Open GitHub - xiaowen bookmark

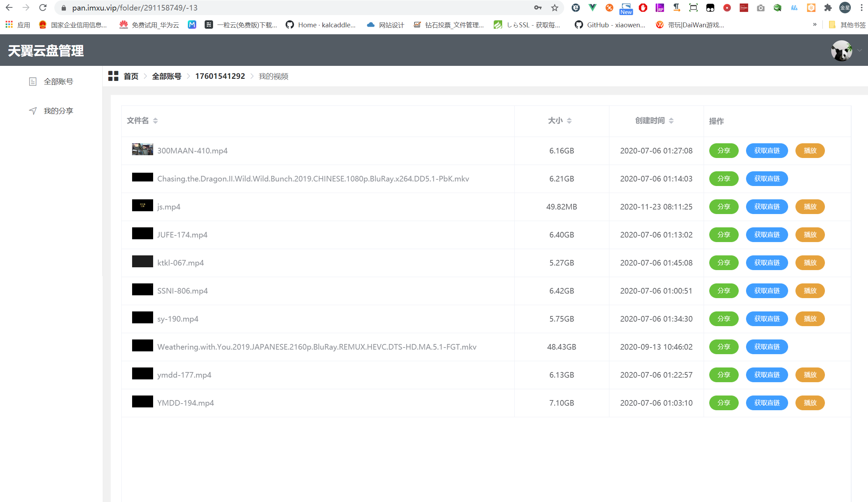pos(610,25)
